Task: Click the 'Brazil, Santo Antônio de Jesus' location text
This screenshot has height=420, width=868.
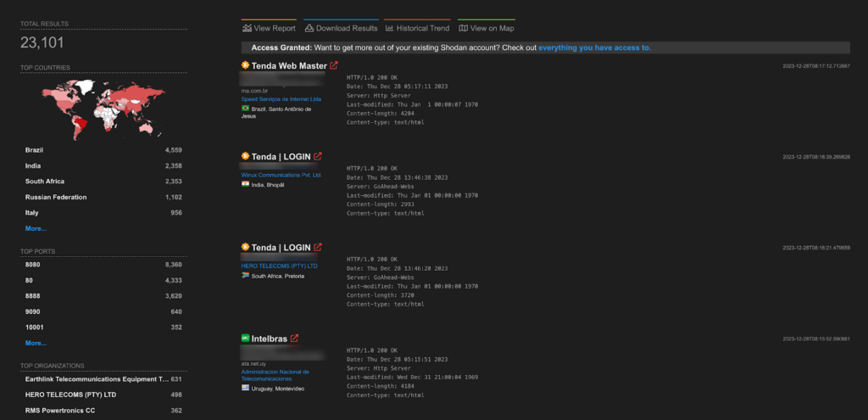Action: [x=276, y=113]
